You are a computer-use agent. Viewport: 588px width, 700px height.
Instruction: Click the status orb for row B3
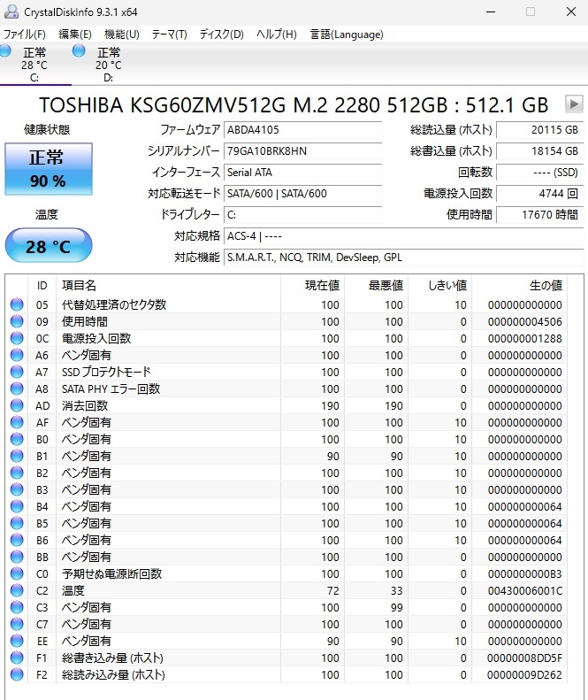click(x=17, y=489)
